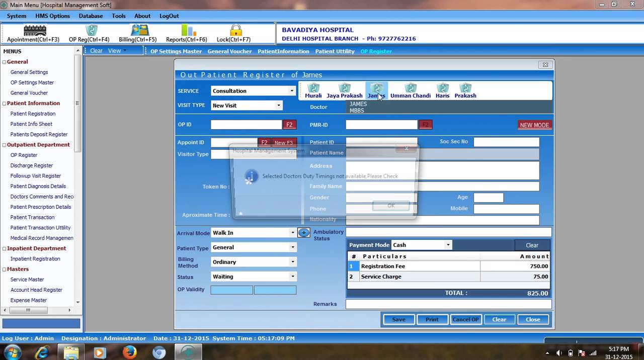Screen dimensions: 644x360
Task: Select doctor James icon
Action: click(x=376, y=91)
